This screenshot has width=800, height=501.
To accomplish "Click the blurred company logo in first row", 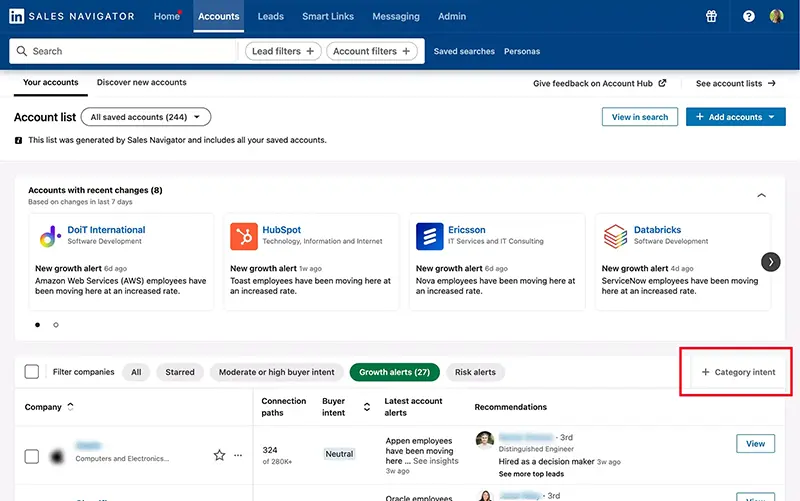I will tap(57, 456).
